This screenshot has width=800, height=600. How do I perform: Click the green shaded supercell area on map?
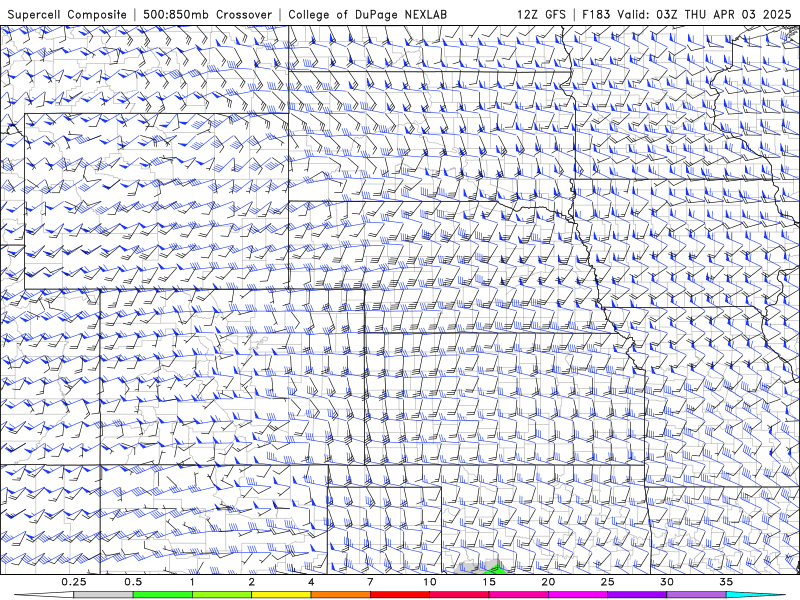click(x=497, y=570)
